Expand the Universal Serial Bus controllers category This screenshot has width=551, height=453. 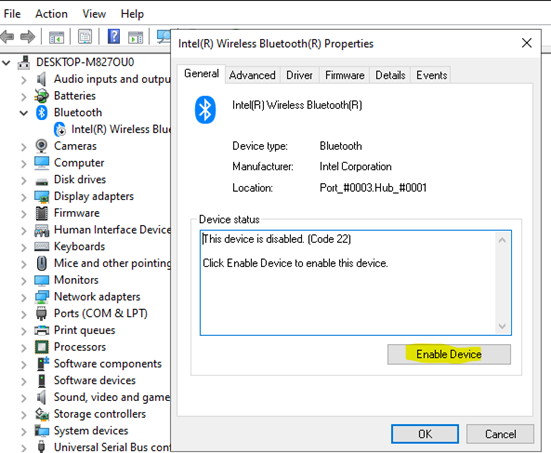point(24,448)
